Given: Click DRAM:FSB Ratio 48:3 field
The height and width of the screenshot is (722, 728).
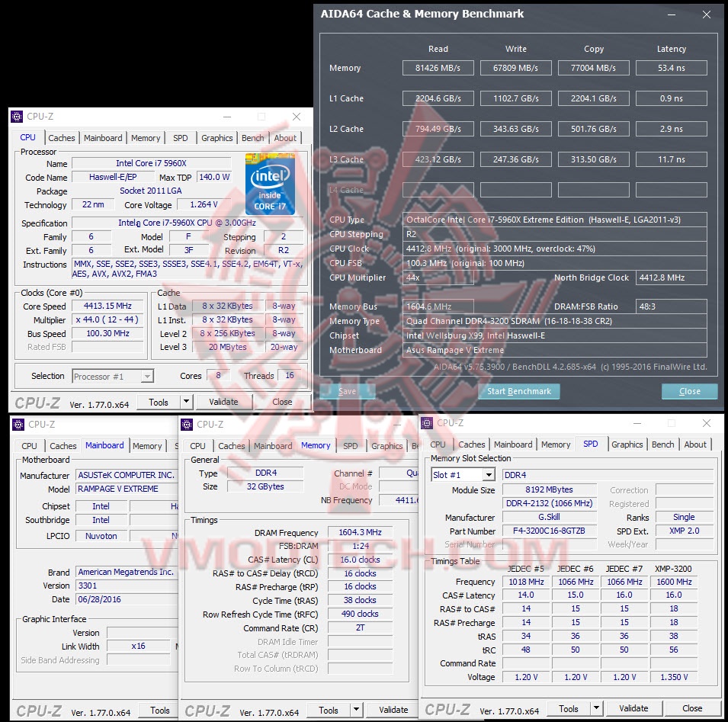Looking at the screenshot, I should 672,306.
